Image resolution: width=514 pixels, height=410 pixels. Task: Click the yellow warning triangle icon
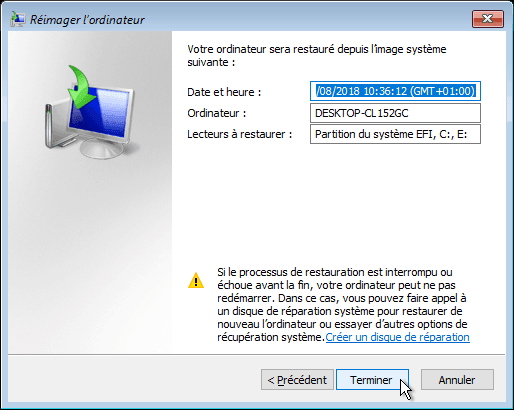coord(196,280)
